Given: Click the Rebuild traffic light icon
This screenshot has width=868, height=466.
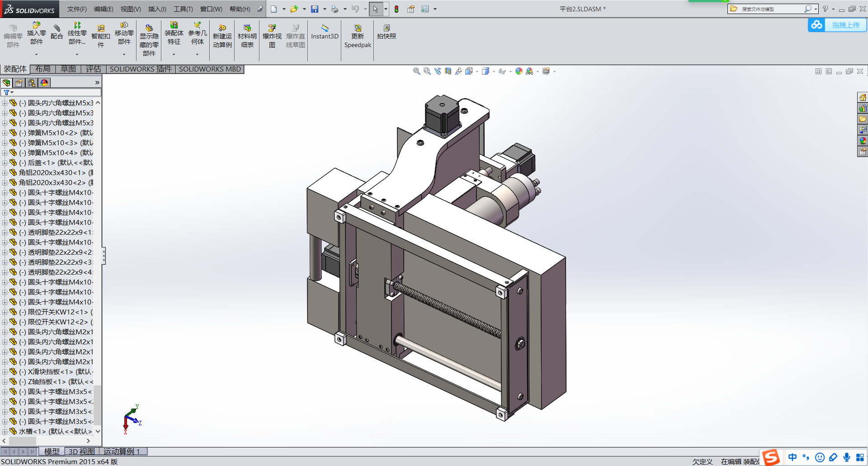Looking at the screenshot, I should (x=396, y=9).
